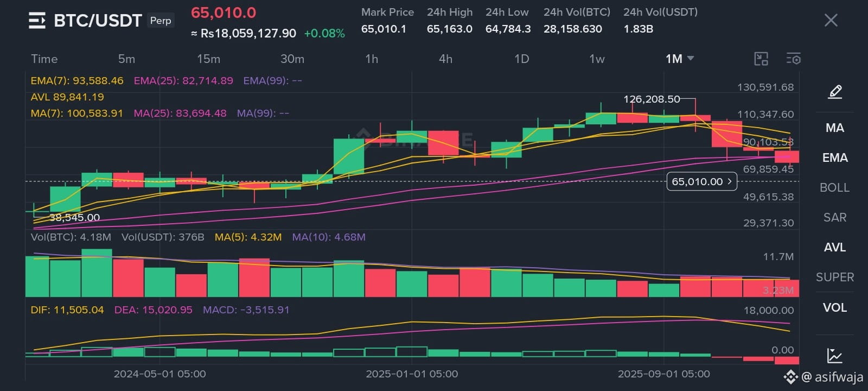Select the 30m timeframe

point(292,59)
